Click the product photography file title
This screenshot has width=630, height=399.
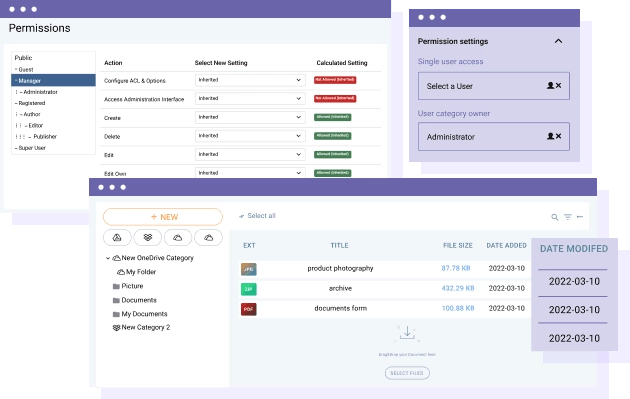coord(340,268)
